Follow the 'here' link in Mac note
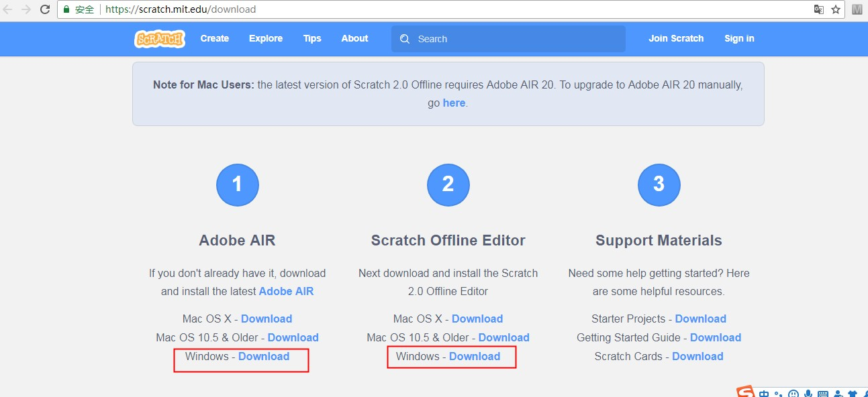Screen dimensions: 868x397 click(454, 103)
